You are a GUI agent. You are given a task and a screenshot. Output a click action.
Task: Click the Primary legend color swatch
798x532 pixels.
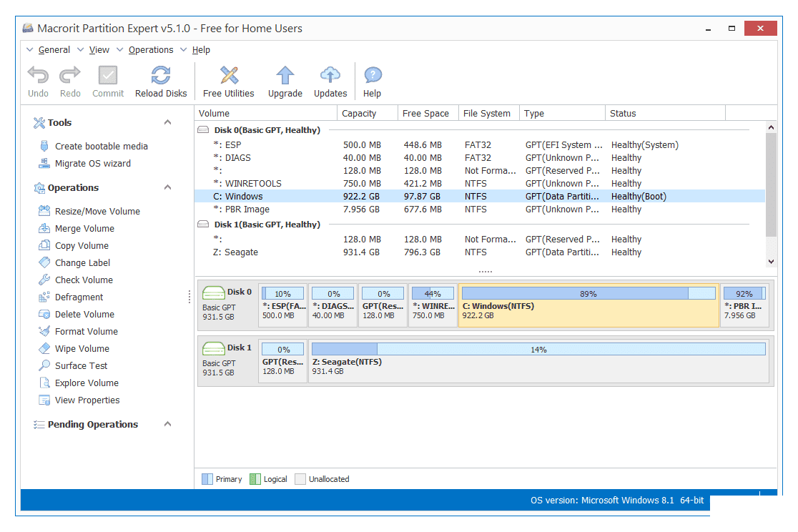click(207, 479)
